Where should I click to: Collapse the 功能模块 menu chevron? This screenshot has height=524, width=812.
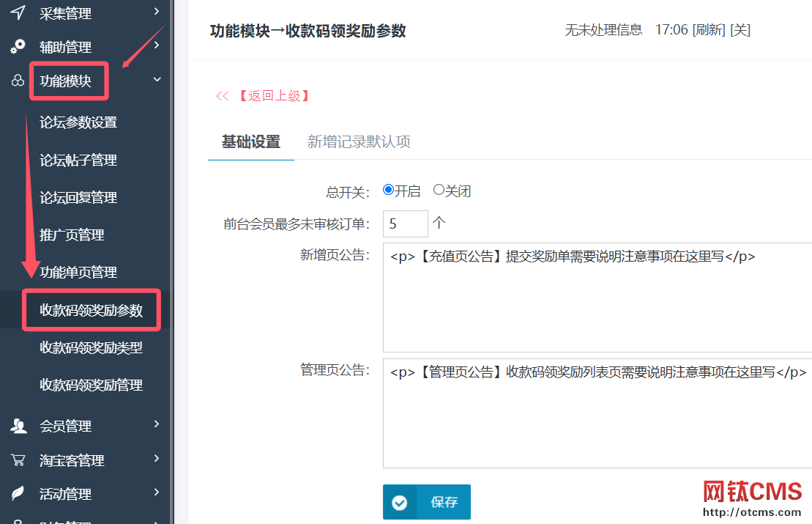[157, 79]
